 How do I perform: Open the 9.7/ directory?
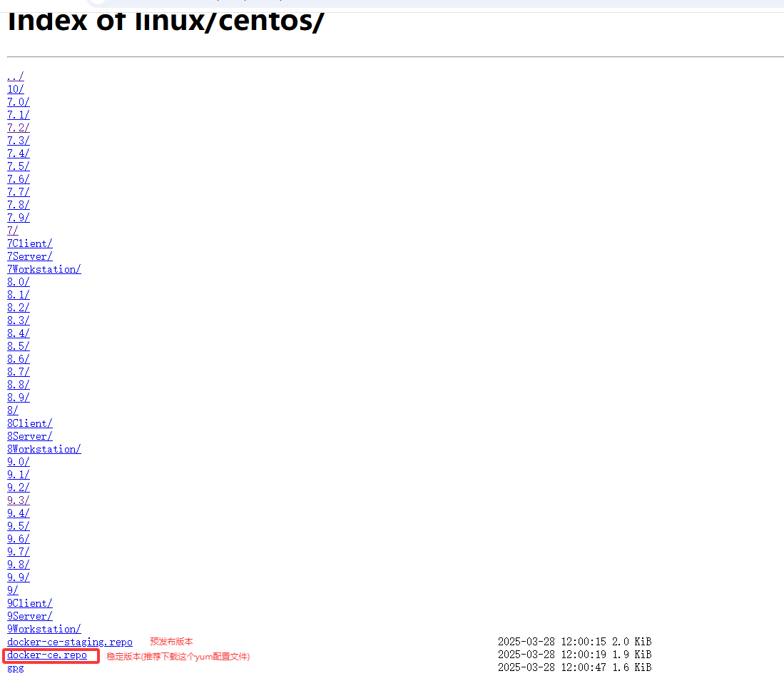click(19, 552)
